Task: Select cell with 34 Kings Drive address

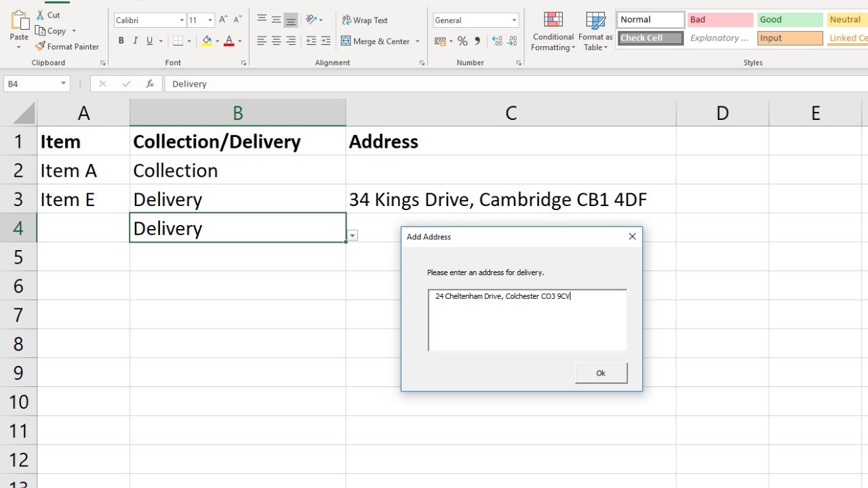Action: [511, 199]
